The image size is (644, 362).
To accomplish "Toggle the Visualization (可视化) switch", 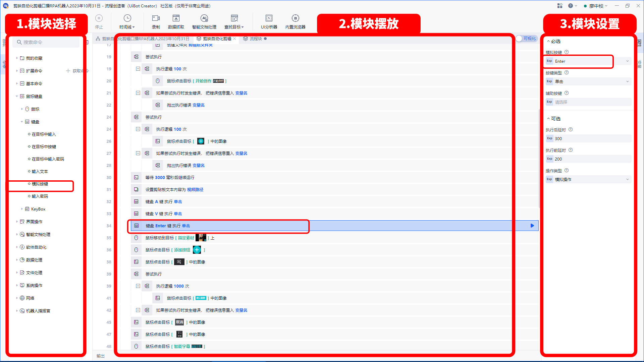I will pos(527,39).
